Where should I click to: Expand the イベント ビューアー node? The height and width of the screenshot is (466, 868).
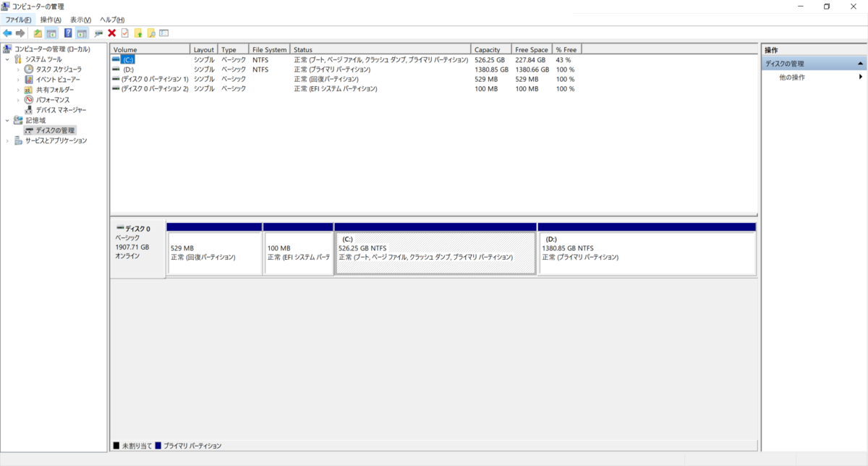pyautogui.click(x=18, y=80)
